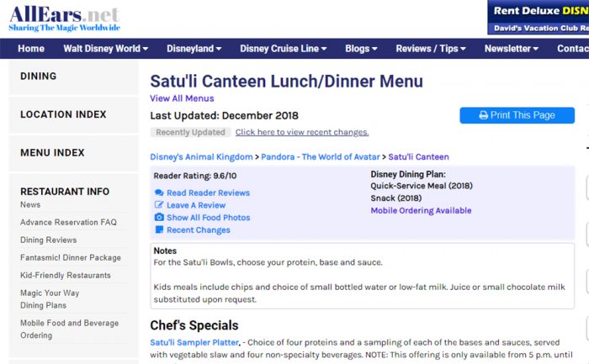The width and height of the screenshot is (589, 364).
Task: Click the View All Menus link
Action: [182, 98]
